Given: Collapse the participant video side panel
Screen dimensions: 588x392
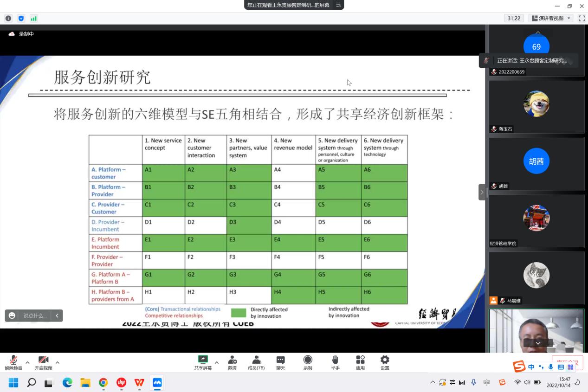Looking at the screenshot, I should 482,192.
